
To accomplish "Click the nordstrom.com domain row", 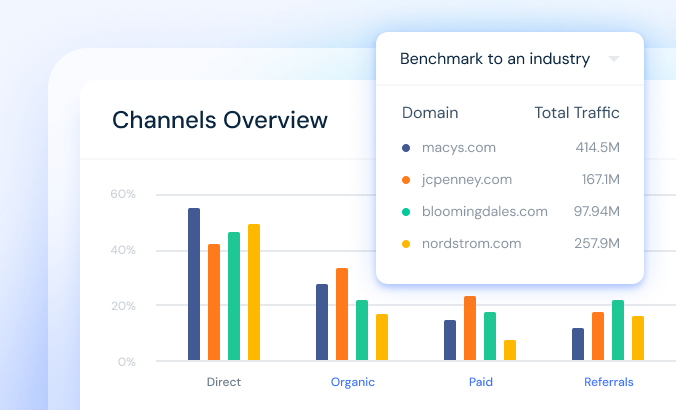I will (510, 243).
